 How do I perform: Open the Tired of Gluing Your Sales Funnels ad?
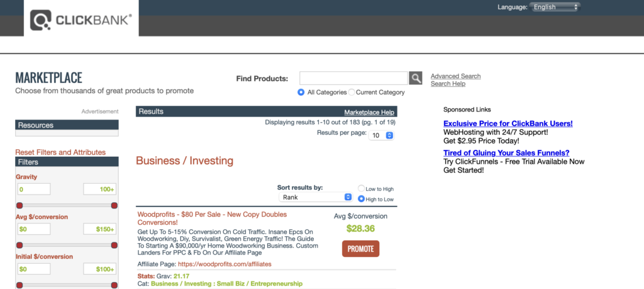[506, 153]
